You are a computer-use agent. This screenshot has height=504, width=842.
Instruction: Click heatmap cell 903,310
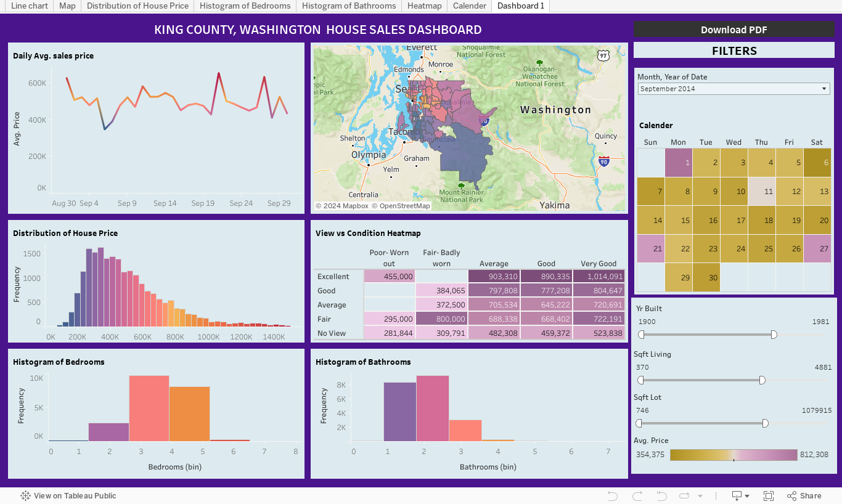click(x=494, y=277)
